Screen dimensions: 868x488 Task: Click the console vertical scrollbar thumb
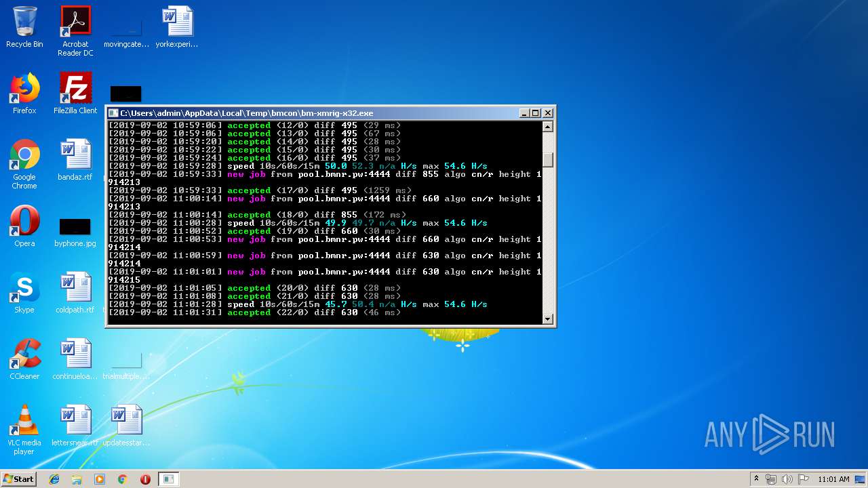tap(548, 160)
